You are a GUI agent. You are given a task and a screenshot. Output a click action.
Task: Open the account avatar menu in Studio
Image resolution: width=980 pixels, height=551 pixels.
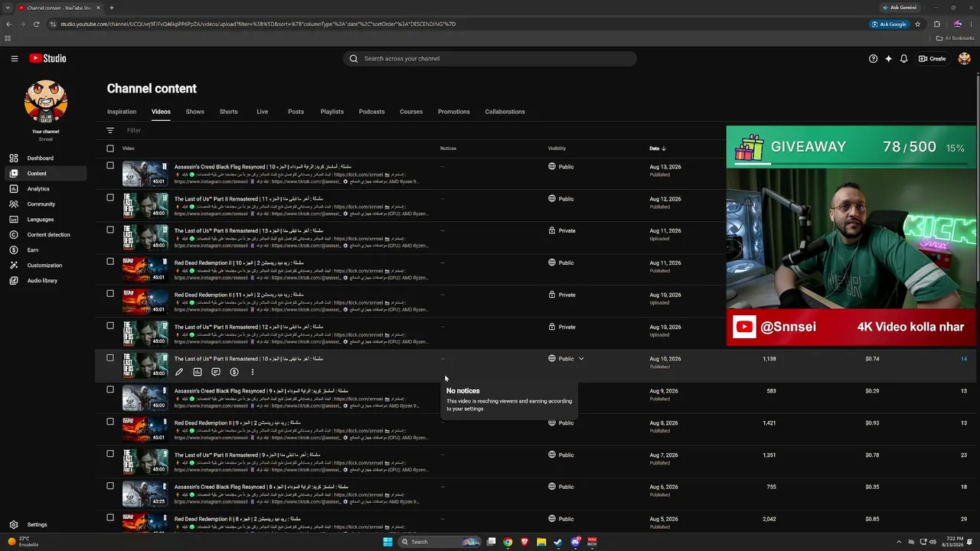(x=964, y=58)
